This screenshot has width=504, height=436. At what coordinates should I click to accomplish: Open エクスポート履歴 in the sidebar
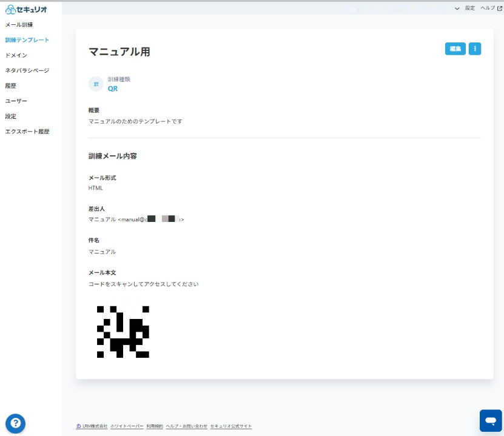[x=27, y=132]
